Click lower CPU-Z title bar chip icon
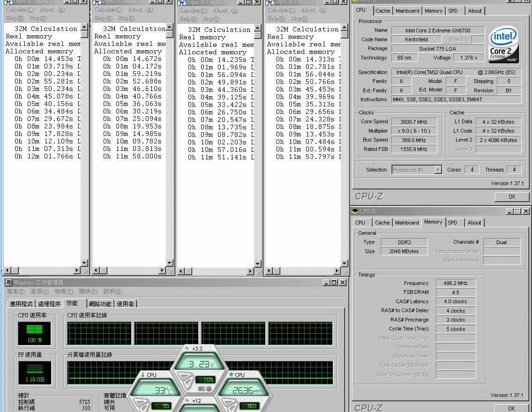Image resolution: width=532 pixels, height=412 pixels. (355, 211)
